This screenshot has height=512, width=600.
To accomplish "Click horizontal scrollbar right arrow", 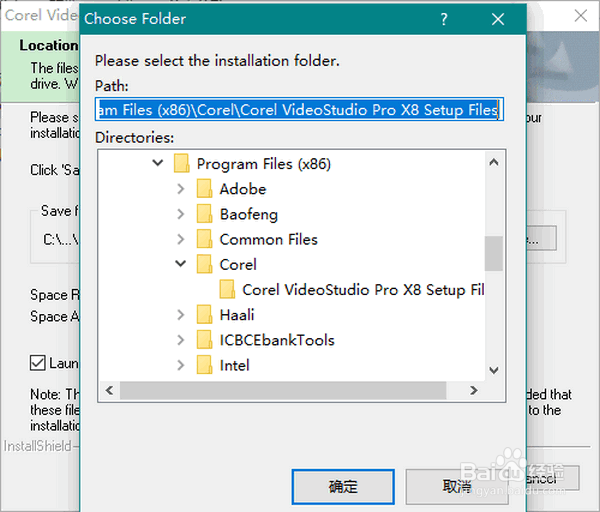I will pos(474,390).
